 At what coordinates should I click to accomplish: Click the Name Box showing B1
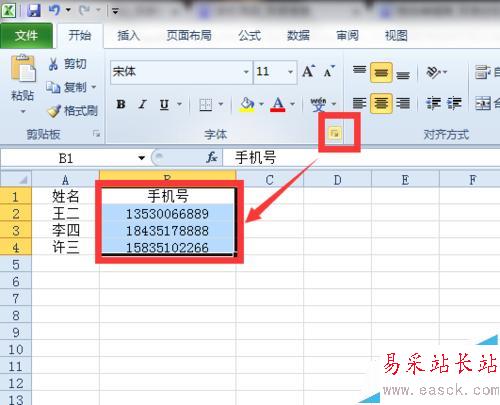pos(66,158)
